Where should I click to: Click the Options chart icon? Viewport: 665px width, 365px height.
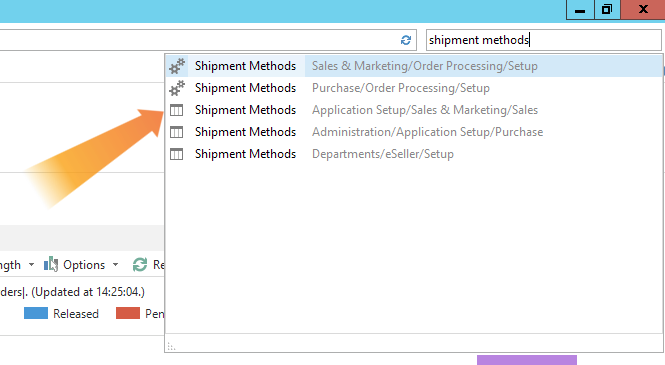[x=51, y=265]
